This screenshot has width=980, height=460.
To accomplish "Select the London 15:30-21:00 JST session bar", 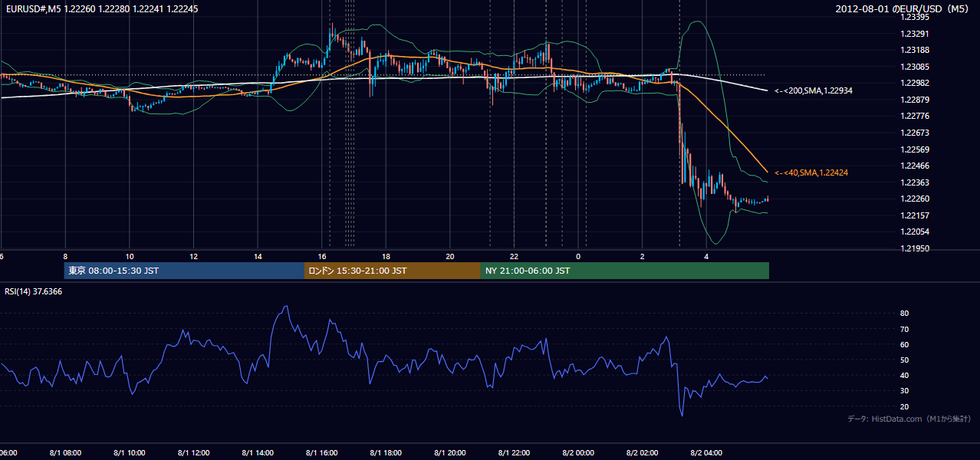I will (393, 271).
